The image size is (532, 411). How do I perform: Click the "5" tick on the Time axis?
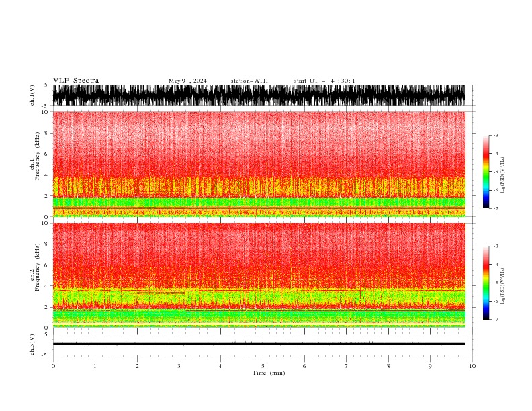tap(263, 366)
